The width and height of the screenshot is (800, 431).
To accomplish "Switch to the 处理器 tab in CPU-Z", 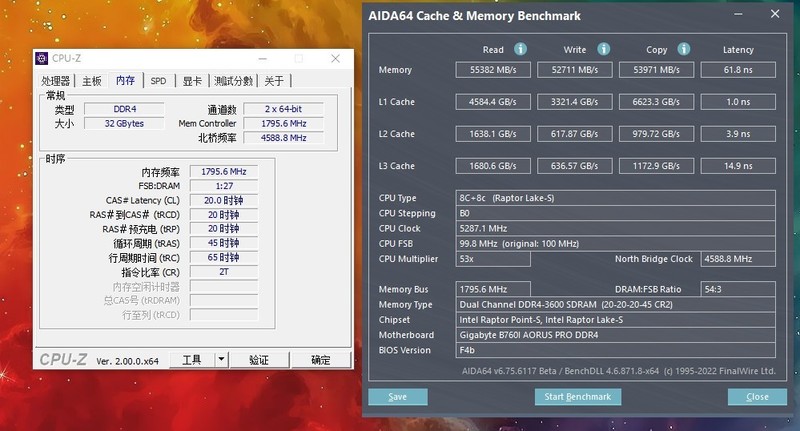I will point(56,81).
